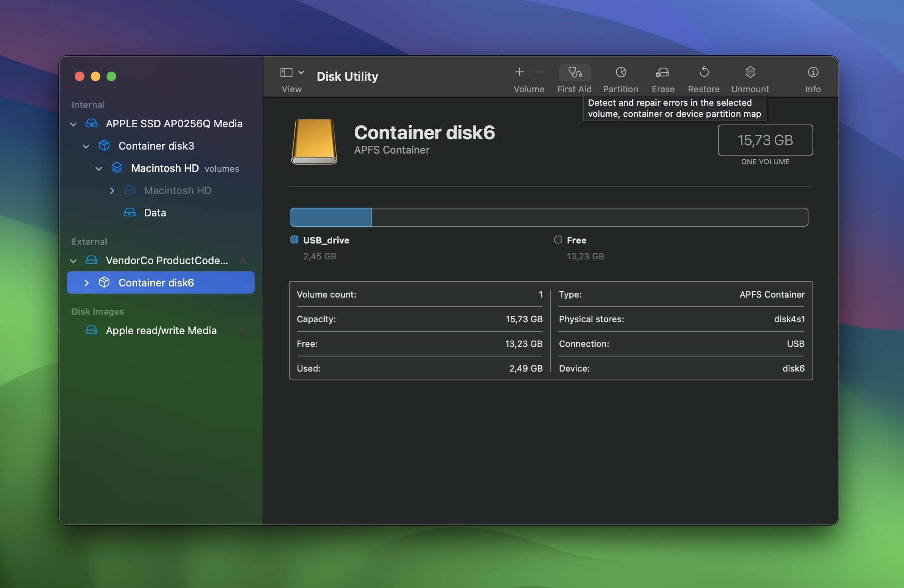Click the yellow minimize window button
Viewport: 904px width, 588px height.
pos(95,76)
